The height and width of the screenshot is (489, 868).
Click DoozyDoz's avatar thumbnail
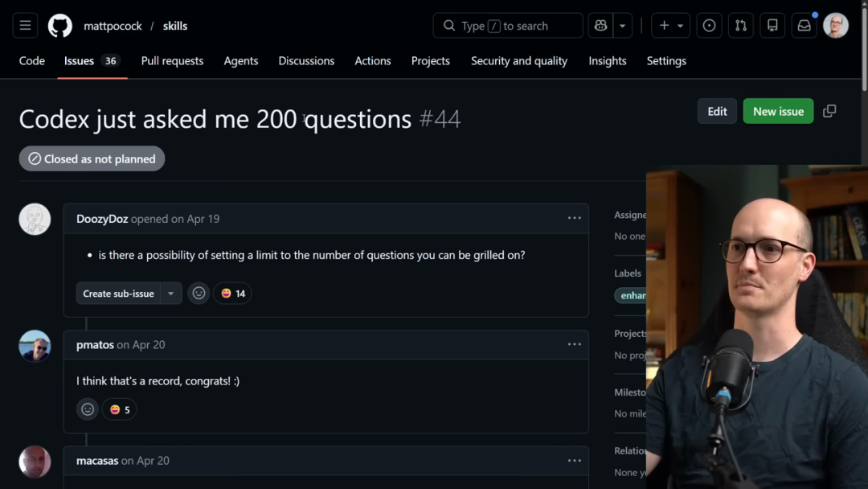pyautogui.click(x=35, y=220)
